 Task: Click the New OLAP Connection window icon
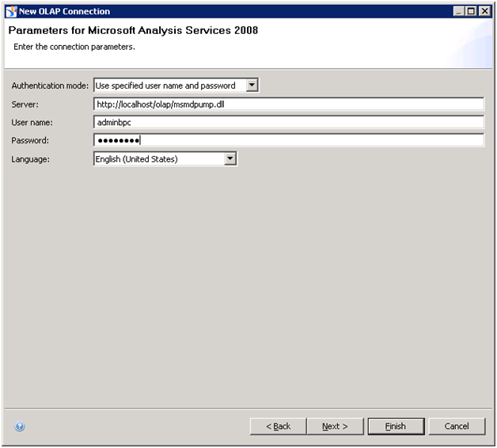pyautogui.click(x=11, y=11)
